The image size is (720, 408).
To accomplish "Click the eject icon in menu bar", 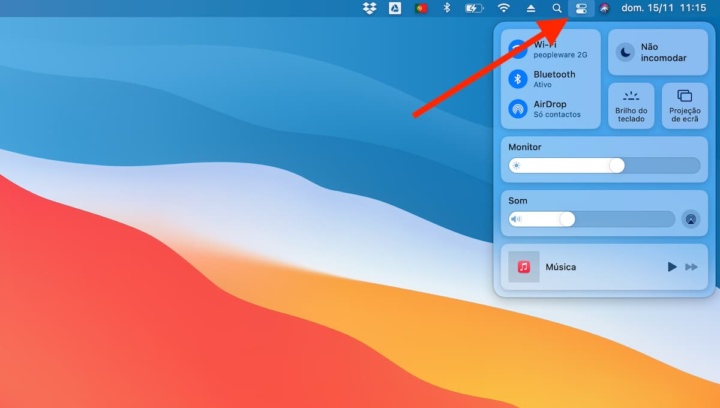I will [531, 8].
